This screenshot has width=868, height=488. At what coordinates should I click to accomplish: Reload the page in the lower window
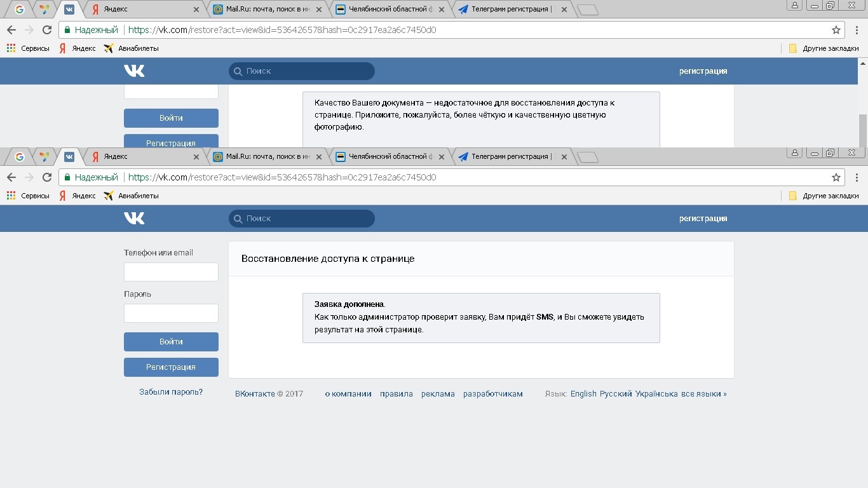click(x=46, y=177)
